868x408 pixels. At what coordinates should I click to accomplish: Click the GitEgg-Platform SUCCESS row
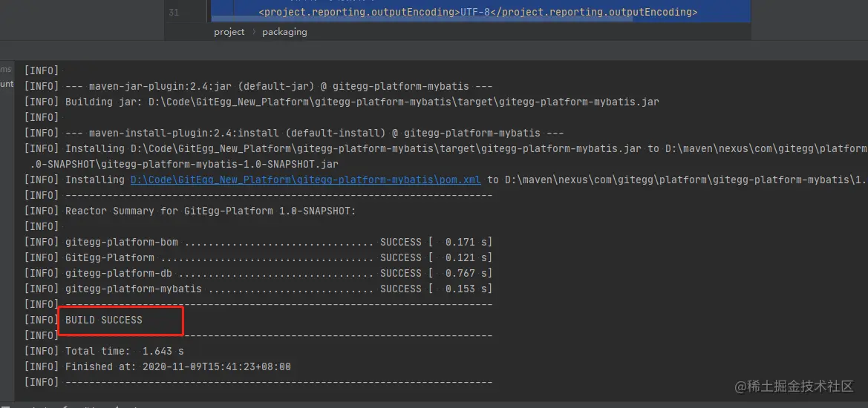click(278, 257)
